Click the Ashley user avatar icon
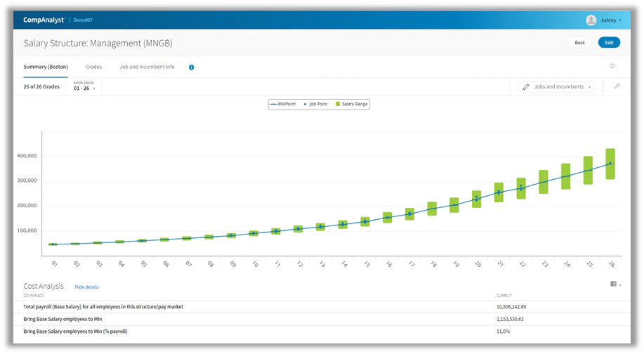This screenshot has width=644, height=354. (591, 20)
